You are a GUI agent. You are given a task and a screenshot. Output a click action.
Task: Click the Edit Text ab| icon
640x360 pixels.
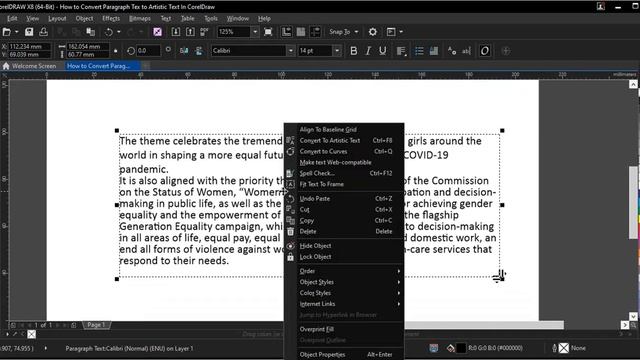(466, 51)
